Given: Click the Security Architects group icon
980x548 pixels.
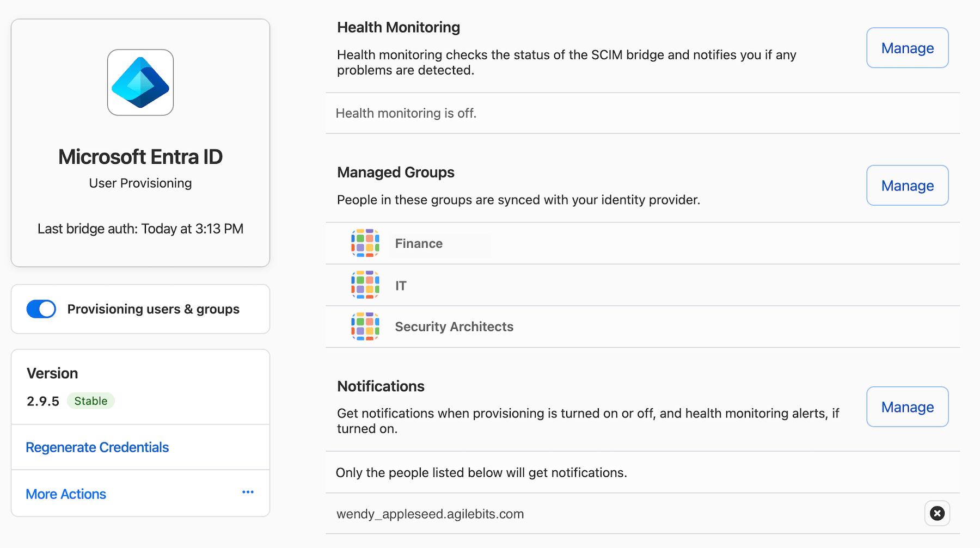Looking at the screenshot, I should 365,326.
